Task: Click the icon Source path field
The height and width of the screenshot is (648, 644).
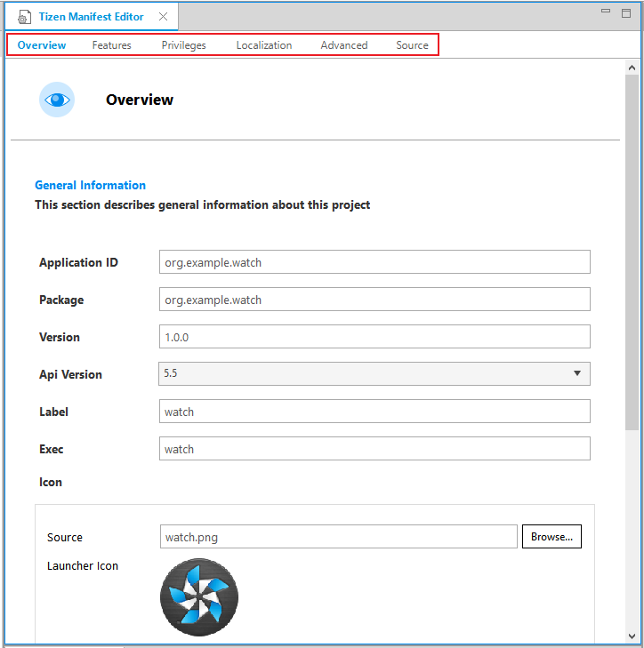Action: tap(338, 537)
